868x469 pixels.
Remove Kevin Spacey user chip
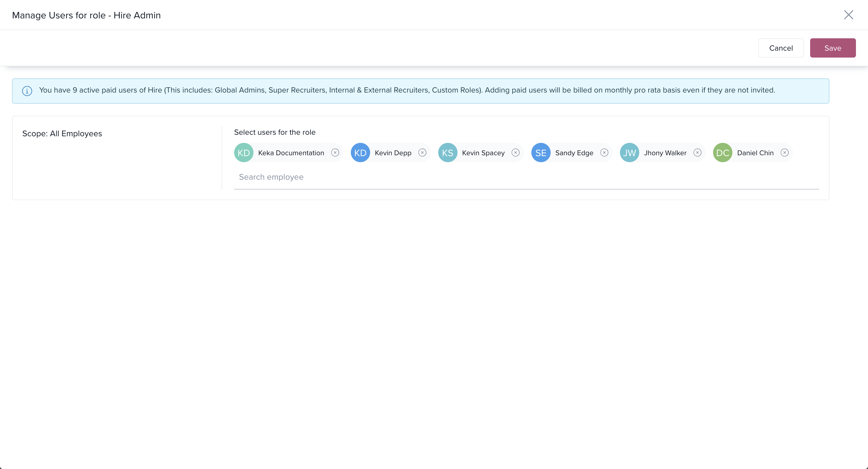[516, 153]
